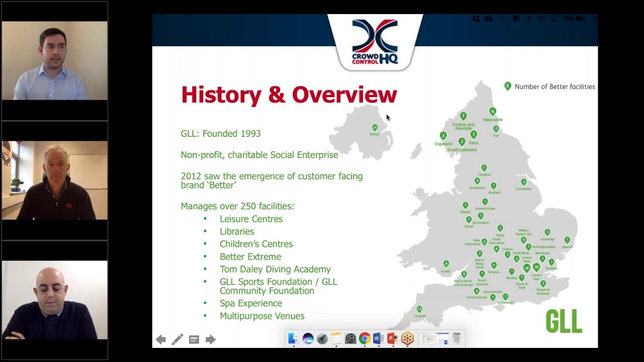Click 'Number of Better facilities' legend label
Image resolution: width=644 pixels, height=362 pixels.
click(554, 87)
